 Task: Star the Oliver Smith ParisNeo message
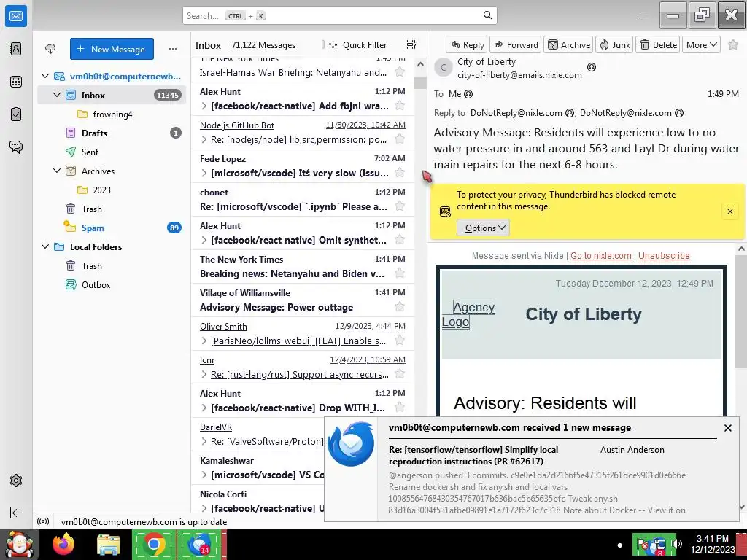tap(400, 341)
